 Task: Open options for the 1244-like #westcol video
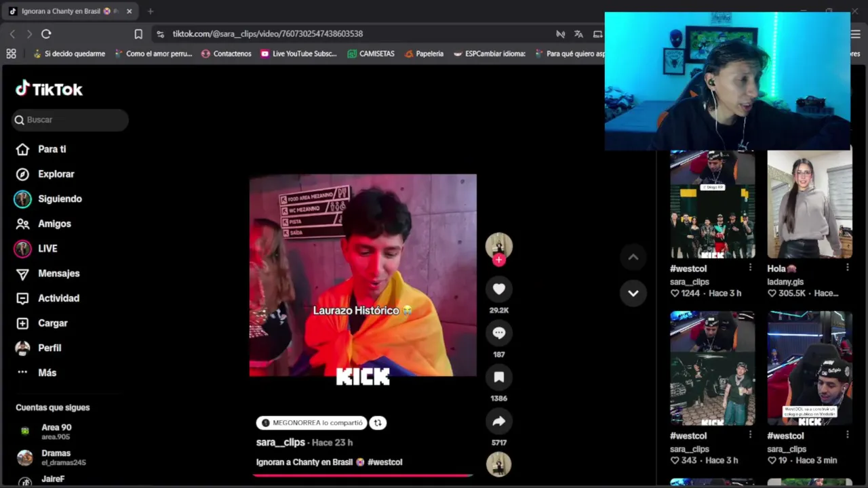coord(750,268)
